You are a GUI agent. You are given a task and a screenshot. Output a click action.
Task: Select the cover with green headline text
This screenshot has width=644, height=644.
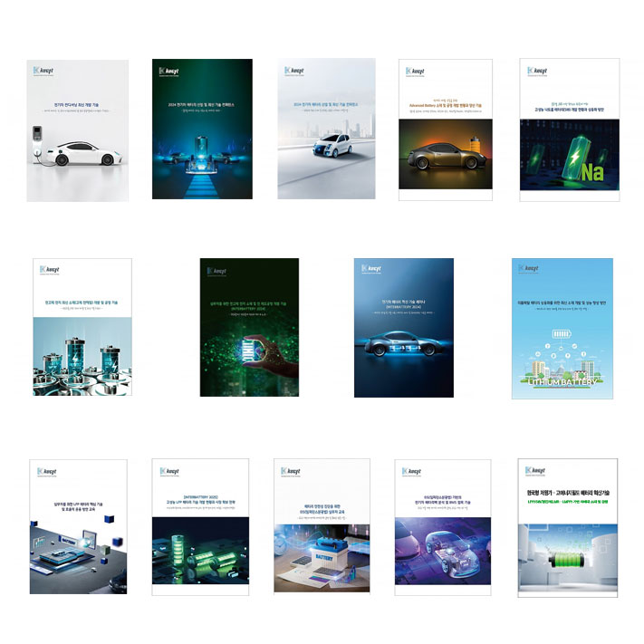(563, 526)
